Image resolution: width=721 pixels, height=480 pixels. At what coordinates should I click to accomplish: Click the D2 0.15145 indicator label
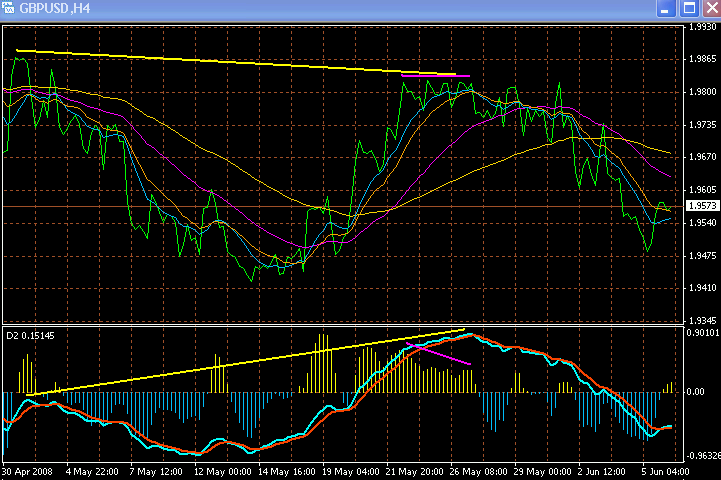click(x=30, y=336)
